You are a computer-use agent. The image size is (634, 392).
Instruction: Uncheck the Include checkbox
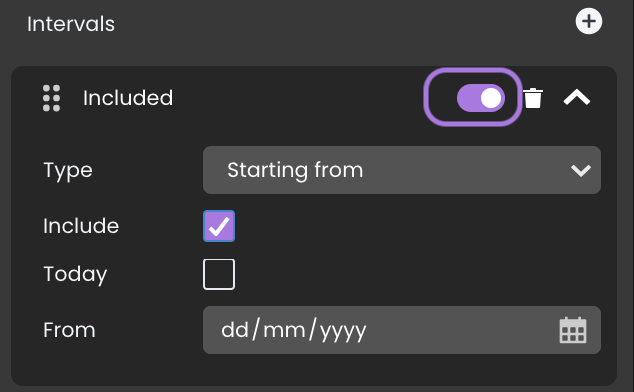(219, 226)
